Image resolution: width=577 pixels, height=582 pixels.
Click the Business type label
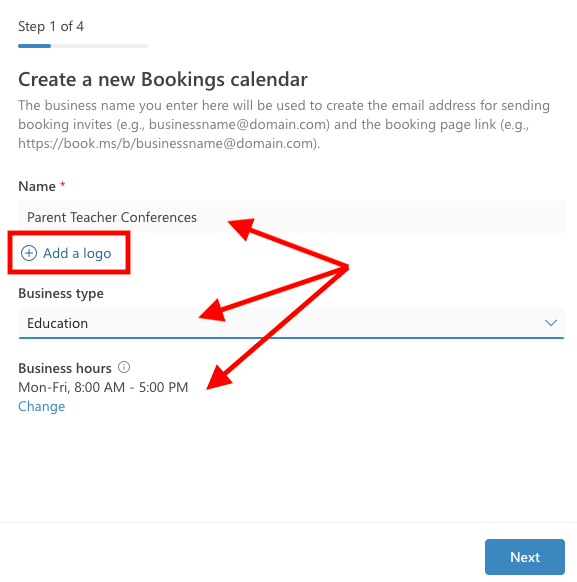[x=61, y=293]
